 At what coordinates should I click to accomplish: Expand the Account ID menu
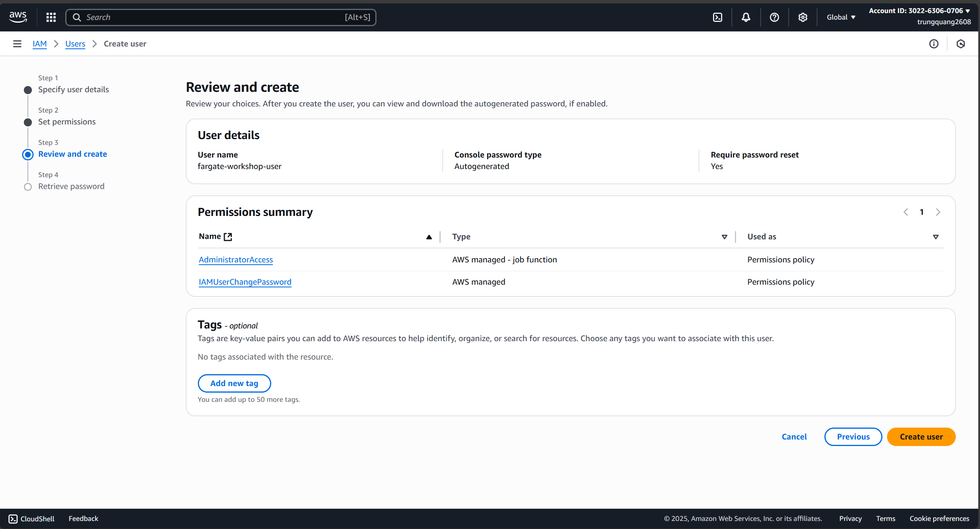[919, 11]
